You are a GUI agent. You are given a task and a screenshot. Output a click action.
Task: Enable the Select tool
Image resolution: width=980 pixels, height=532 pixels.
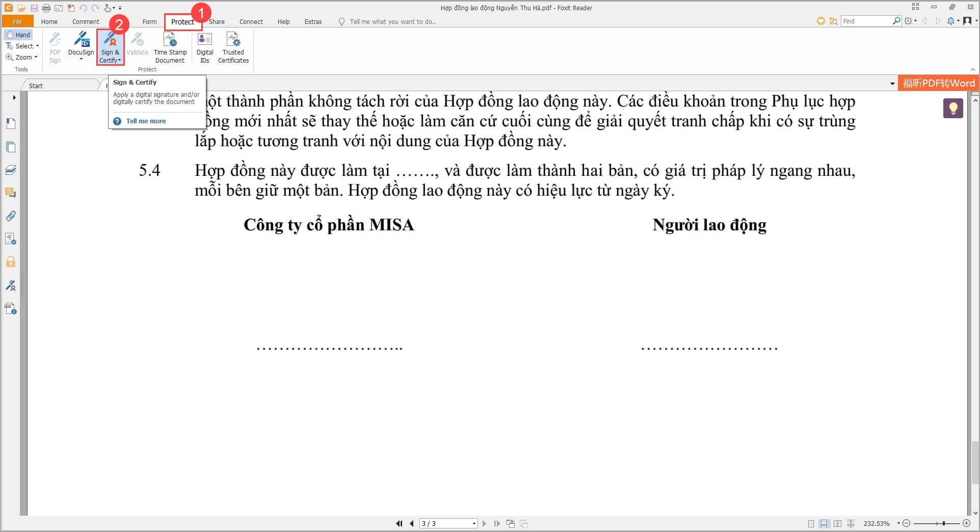point(21,46)
